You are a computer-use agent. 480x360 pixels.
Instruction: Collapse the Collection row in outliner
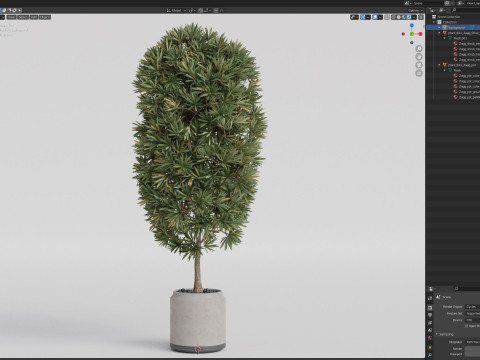[x=434, y=22]
